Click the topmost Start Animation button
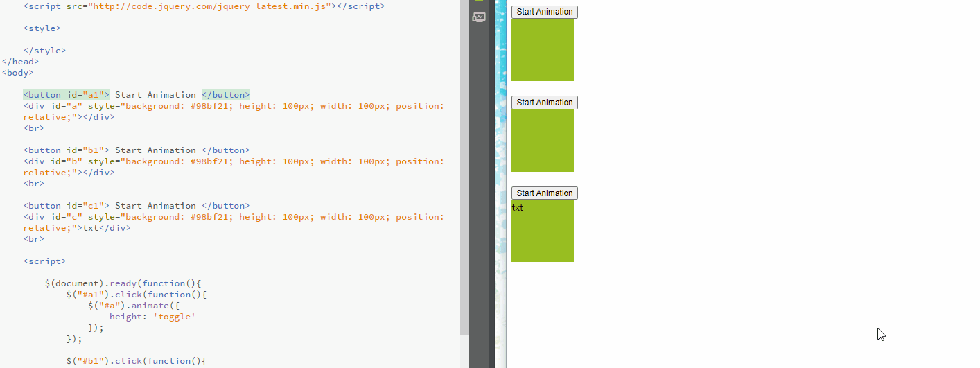Image resolution: width=980 pixels, height=368 pixels. pos(545,12)
